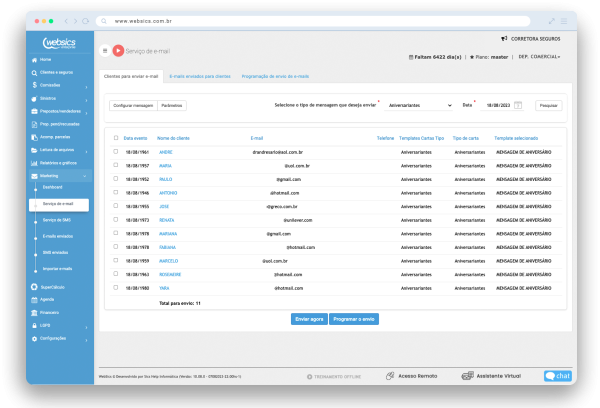The width and height of the screenshot is (600, 408).
Task: Click the magnifier icon beside Clientes e seguros
Action: point(34,73)
